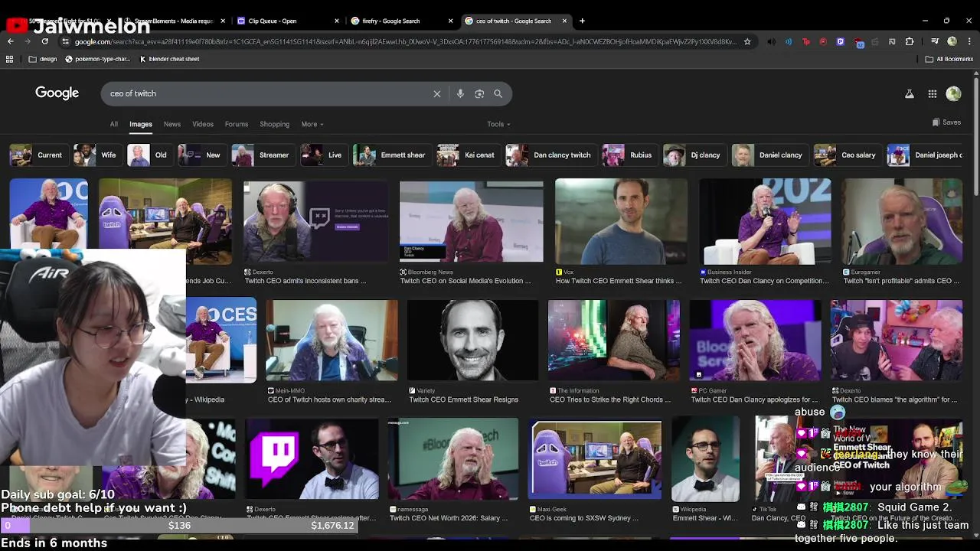Image resolution: width=980 pixels, height=551 pixels.
Task: Open the Chrome three-dot menu
Action: pos(969,41)
